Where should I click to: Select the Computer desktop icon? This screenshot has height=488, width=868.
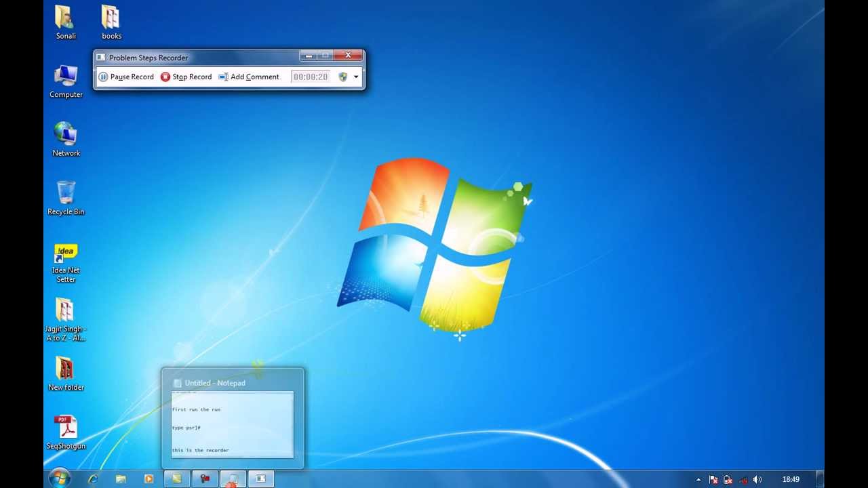66,81
